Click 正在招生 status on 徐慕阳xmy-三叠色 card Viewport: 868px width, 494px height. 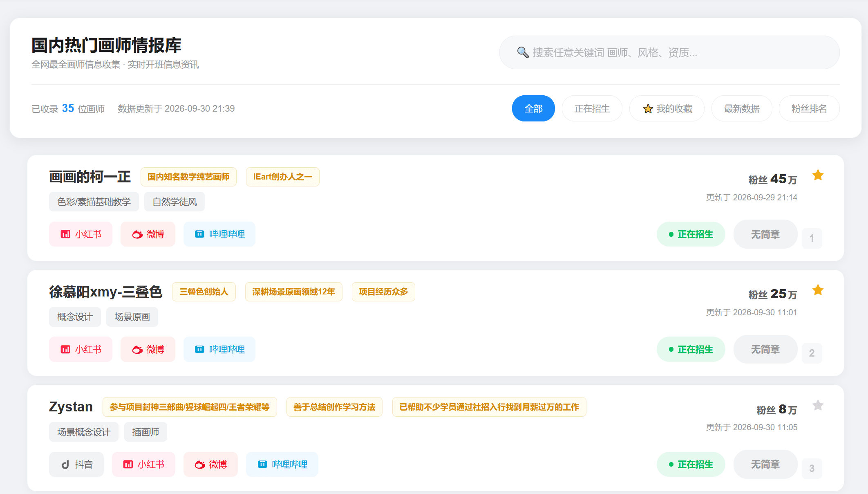point(691,349)
